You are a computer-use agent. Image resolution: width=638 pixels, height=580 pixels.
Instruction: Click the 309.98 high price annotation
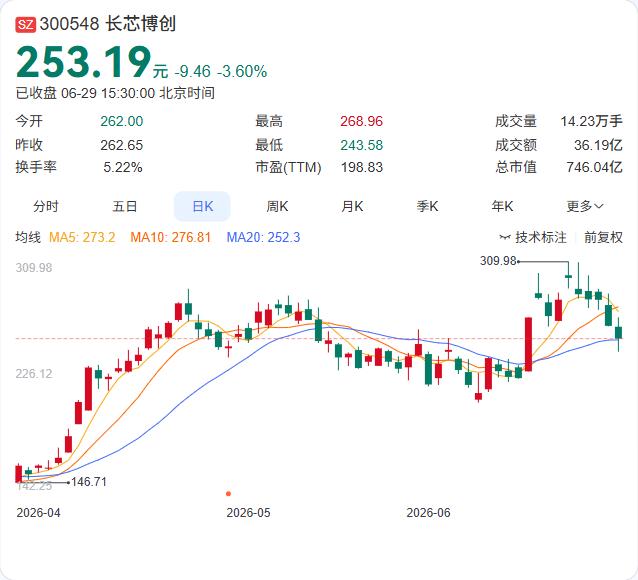[x=498, y=260]
